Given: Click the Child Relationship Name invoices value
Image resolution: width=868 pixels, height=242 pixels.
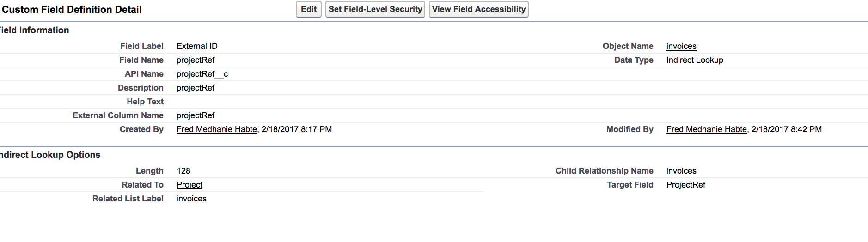Looking at the screenshot, I should click(681, 171).
